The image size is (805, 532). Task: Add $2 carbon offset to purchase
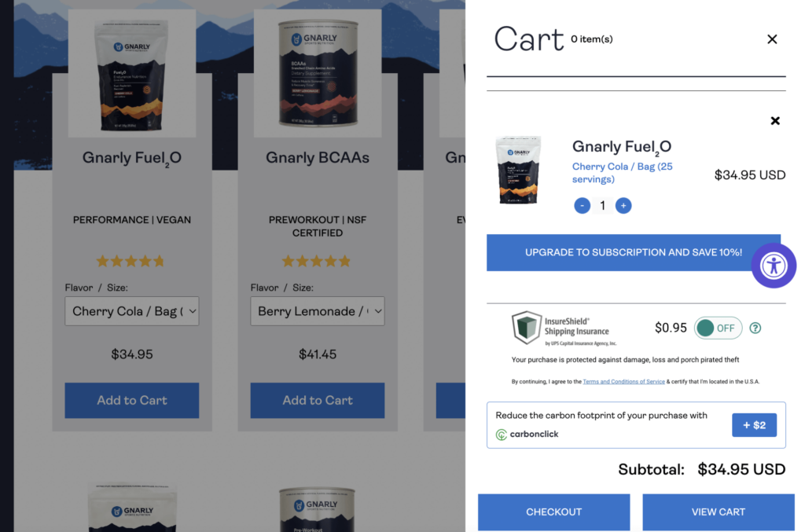tap(754, 425)
